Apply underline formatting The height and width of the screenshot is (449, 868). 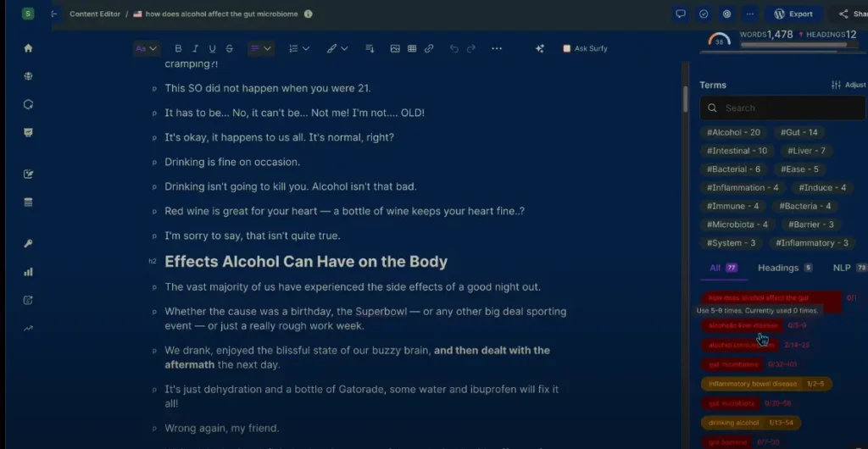pyautogui.click(x=212, y=48)
